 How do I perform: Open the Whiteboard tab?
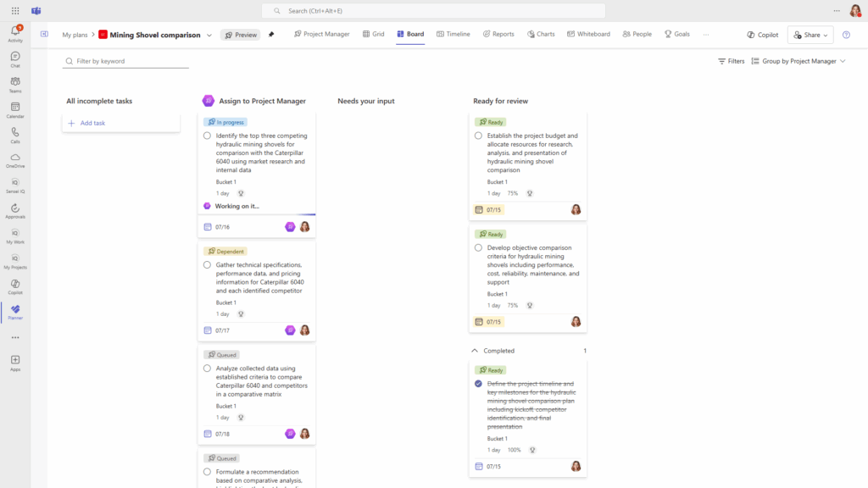588,34
